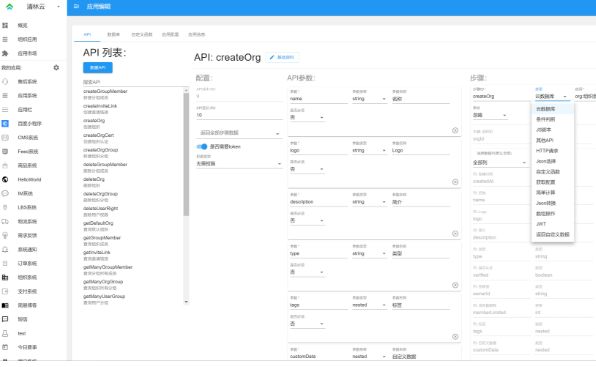Click the 物流系统 truck icon
596x367 pixels.
(5, 221)
